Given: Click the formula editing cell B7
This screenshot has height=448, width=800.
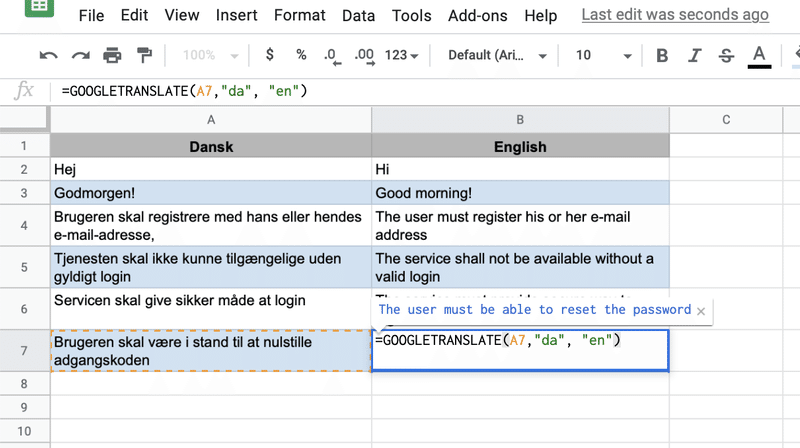Looking at the screenshot, I should tap(520, 351).
